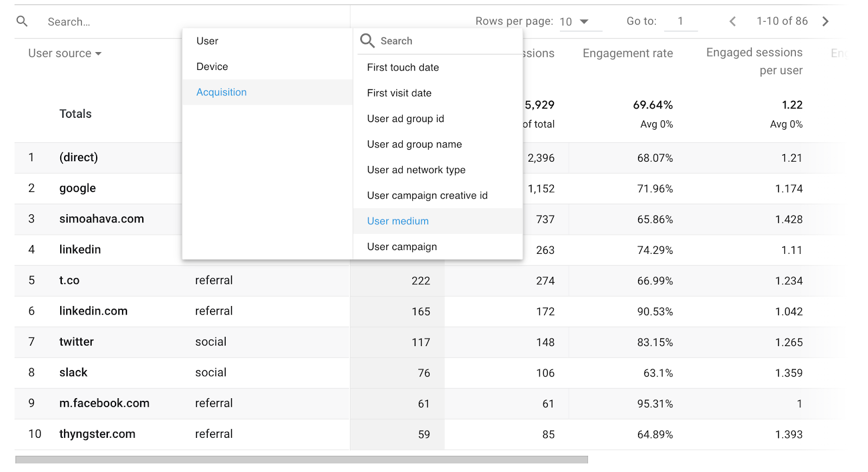Click the Go to page number field
Viewport: 868px width, 472px height.
coord(680,21)
